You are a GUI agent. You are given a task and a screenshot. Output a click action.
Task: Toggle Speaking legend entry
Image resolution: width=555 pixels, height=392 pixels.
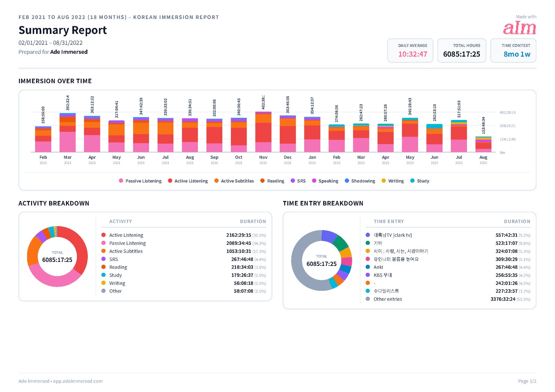point(325,181)
